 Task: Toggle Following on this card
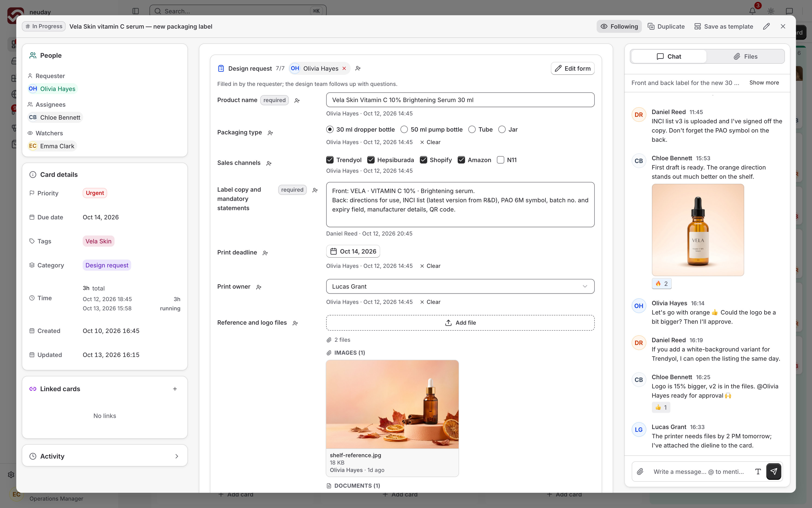[x=619, y=27]
